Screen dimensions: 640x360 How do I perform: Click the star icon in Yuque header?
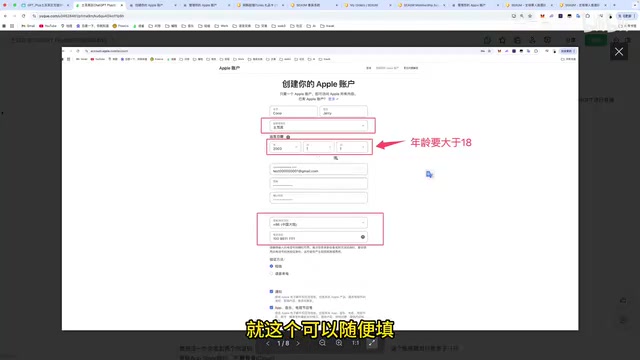502,40
